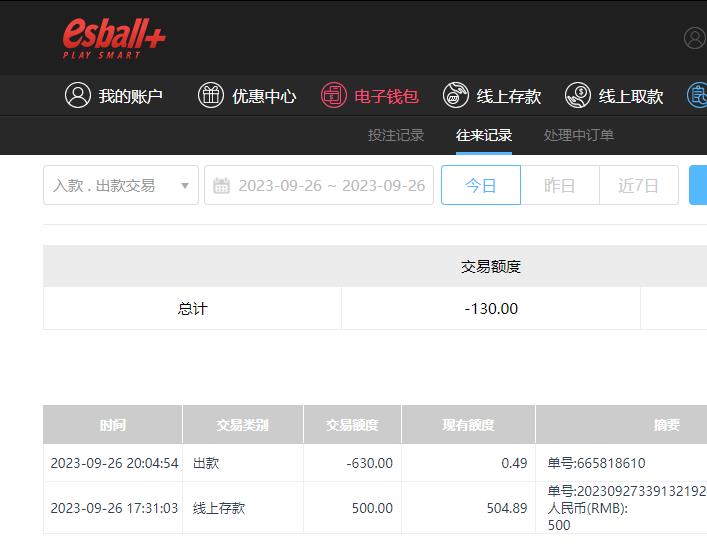
Task: Click the time 2023-09-26 17:31:03
Action: point(114,508)
